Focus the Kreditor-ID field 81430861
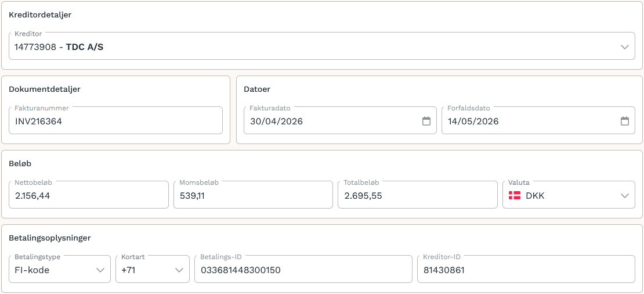This screenshot has height=294, width=644. point(526,270)
